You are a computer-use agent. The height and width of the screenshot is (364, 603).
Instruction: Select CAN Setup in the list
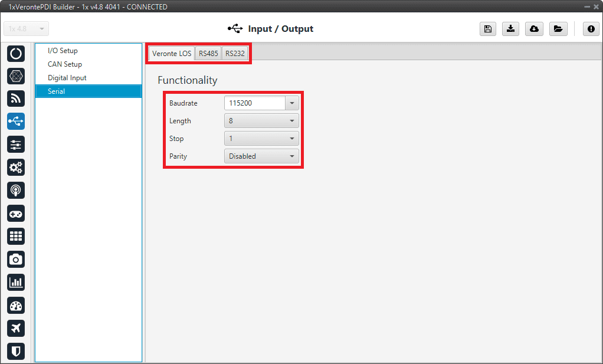[x=65, y=64]
